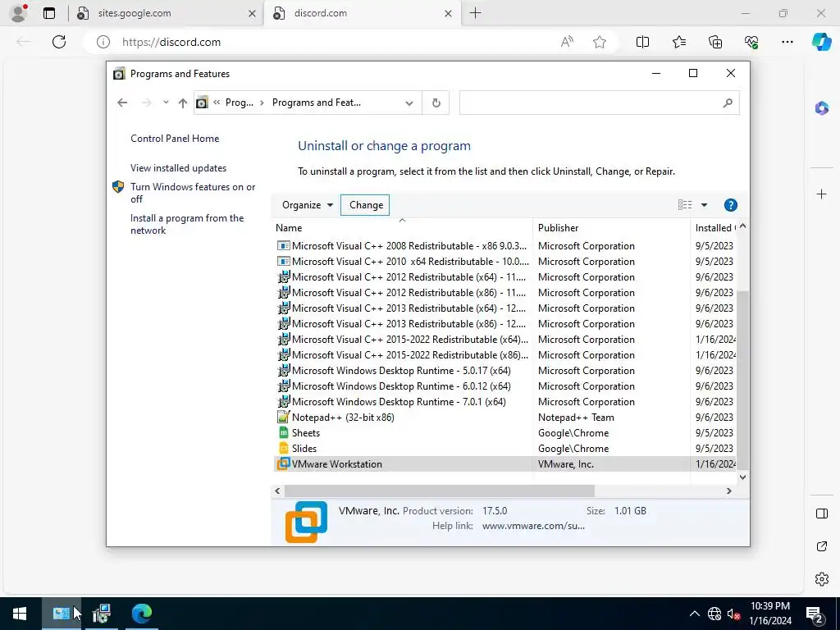The height and width of the screenshot is (630, 840).
Task: Open the Edge Favorites list
Action: (x=678, y=42)
